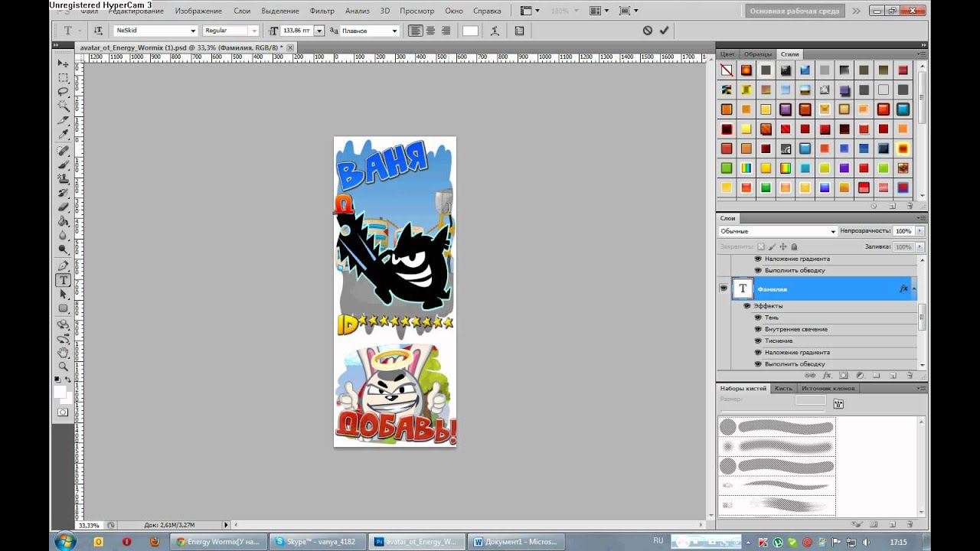This screenshot has width=980, height=551.
Task: Open the character and paragraph panel icon
Action: [x=520, y=31]
